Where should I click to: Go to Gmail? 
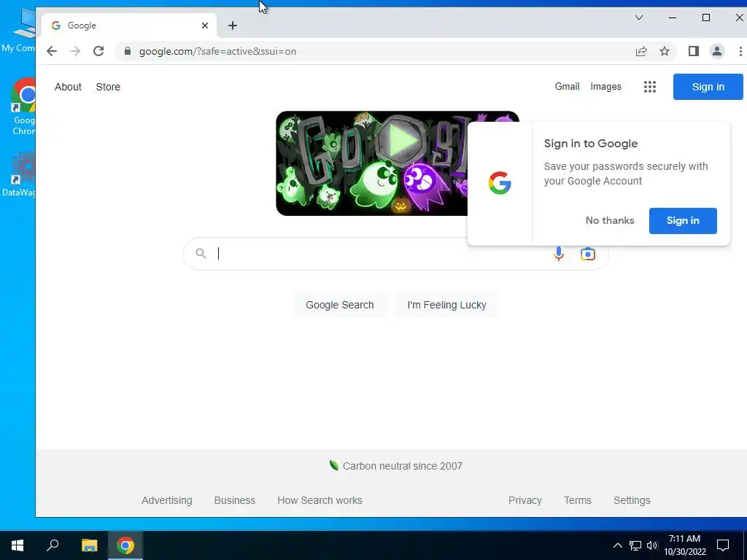(567, 87)
